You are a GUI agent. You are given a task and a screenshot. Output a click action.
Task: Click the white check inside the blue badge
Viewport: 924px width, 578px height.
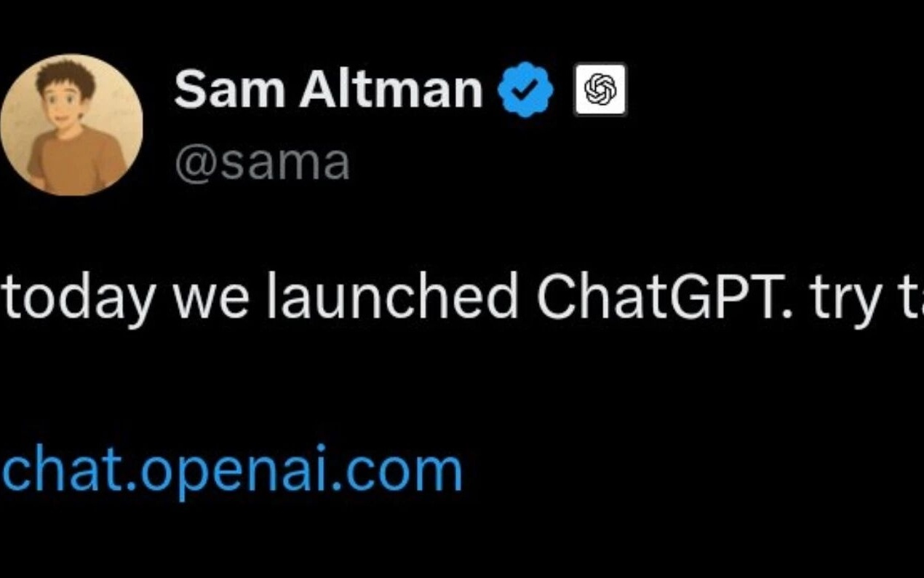pyautogui.click(x=525, y=90)
